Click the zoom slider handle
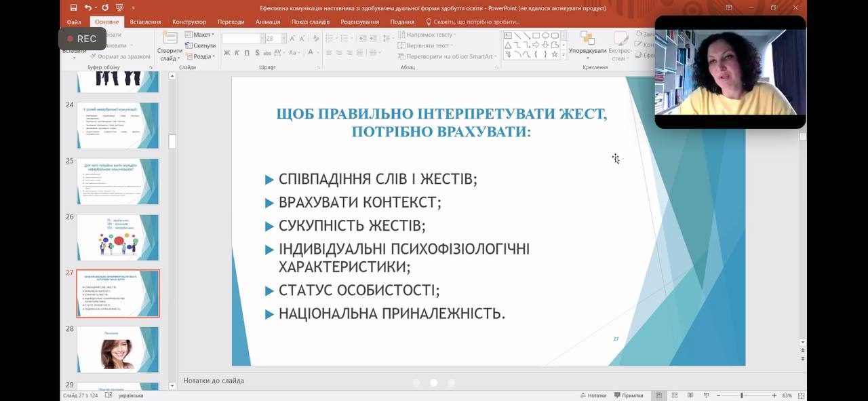 point(741,396)
